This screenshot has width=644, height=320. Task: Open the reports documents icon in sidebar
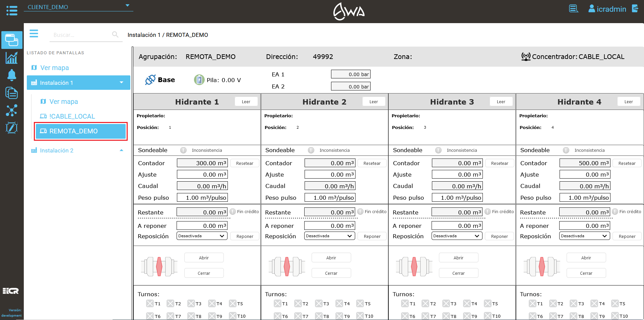point(11,93)
